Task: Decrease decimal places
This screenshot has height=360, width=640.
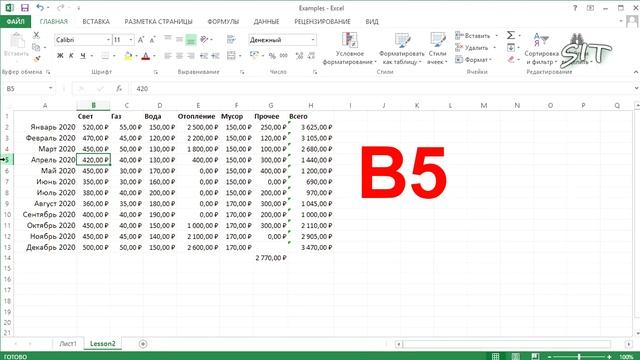Action: pos(311,56)
